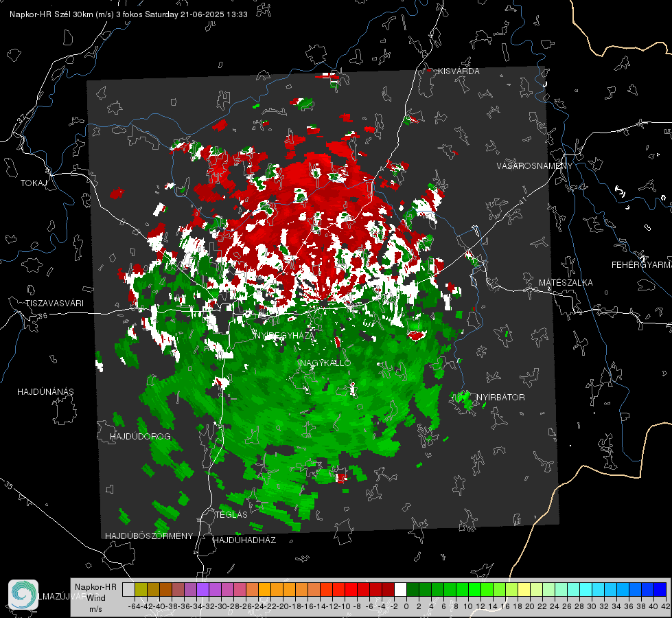Screen dimensions: 672x618
Task: Click the purple swatch above -34
Action: click(202, 589)
